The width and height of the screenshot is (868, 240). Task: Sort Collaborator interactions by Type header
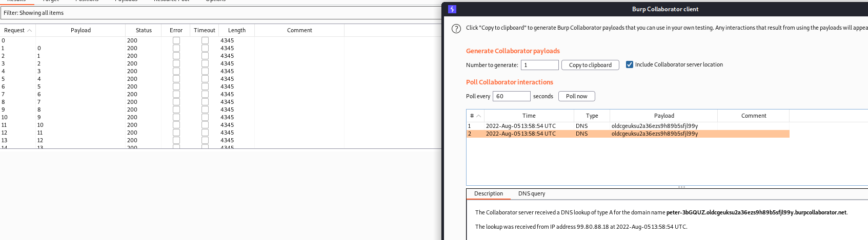(592, 116)
